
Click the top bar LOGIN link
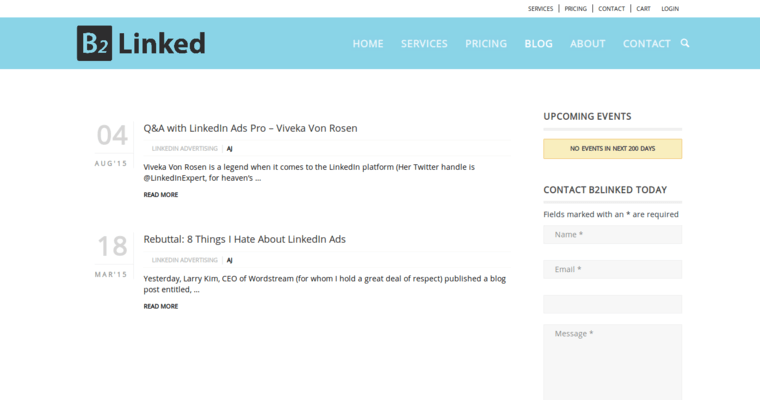coord(670,8)
